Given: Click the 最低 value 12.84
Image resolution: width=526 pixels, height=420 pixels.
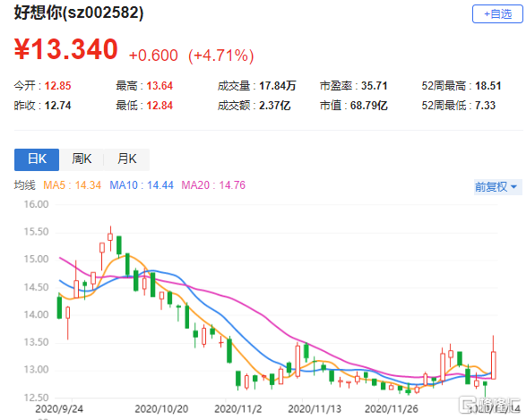Looking at the screenshot, I should coord(160,106).
